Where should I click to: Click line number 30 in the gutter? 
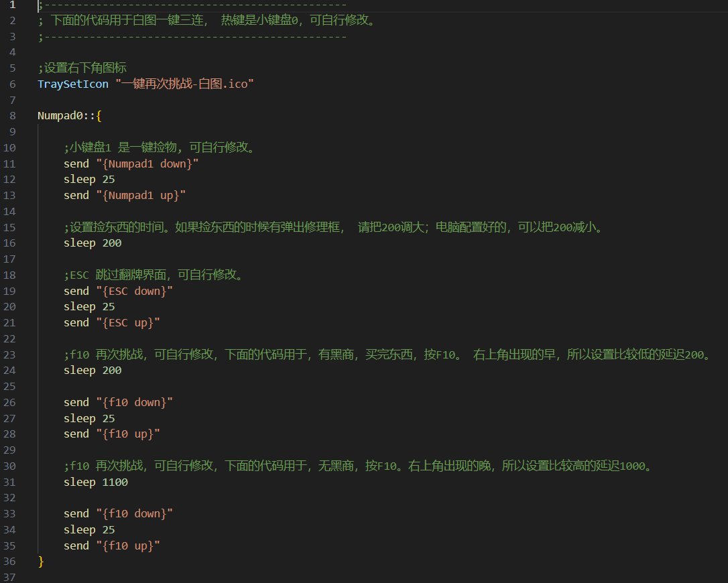(x=11, y=466)
